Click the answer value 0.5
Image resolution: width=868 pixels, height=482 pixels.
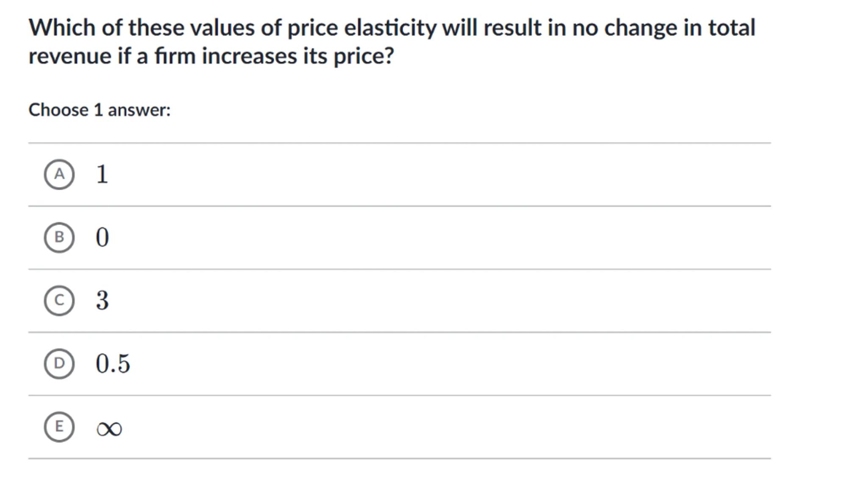(113, 363)
